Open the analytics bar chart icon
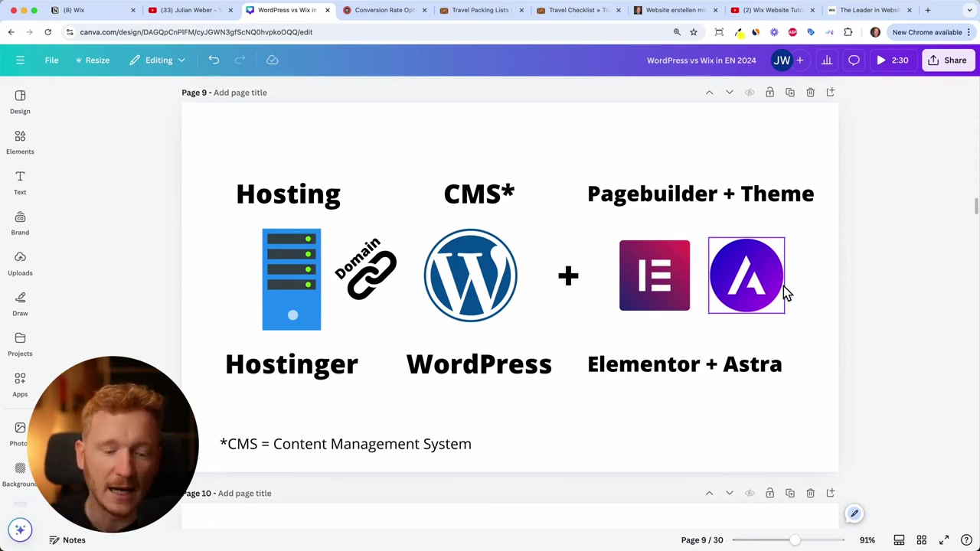This screenshot has width=980, height=551. point(827,60)
